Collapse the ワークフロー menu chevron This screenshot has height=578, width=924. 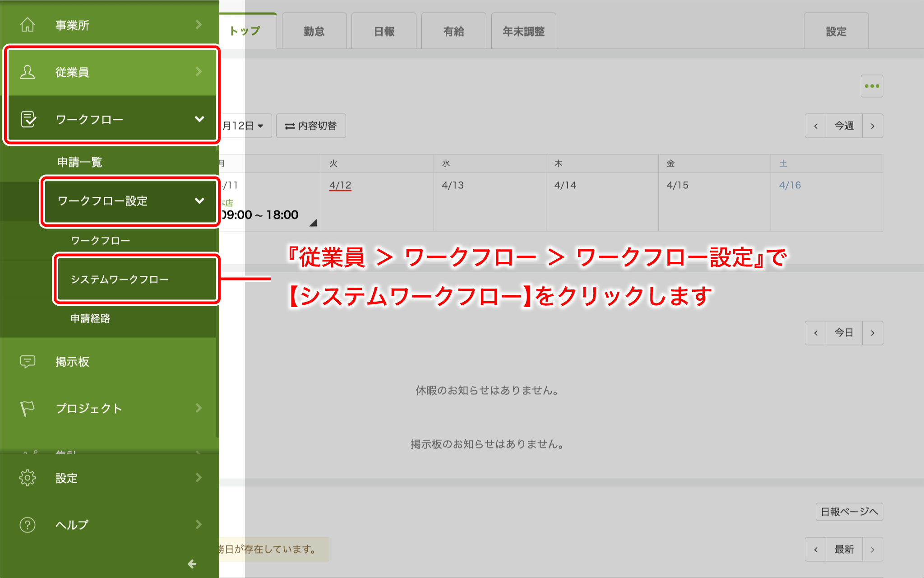(x=199, y=119)
